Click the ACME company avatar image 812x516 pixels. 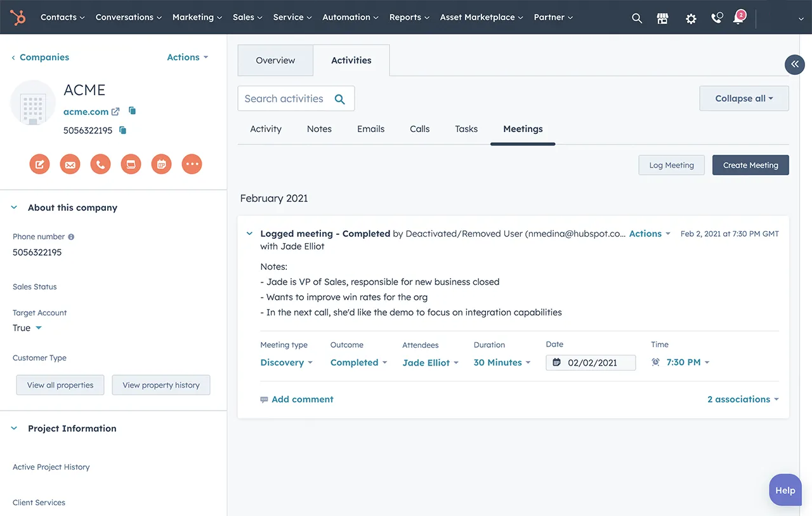tap(33, 103)
